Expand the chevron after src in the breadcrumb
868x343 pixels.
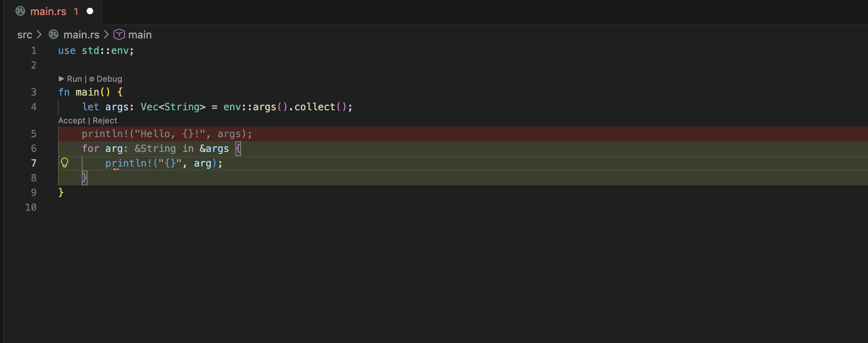(39, 35)
